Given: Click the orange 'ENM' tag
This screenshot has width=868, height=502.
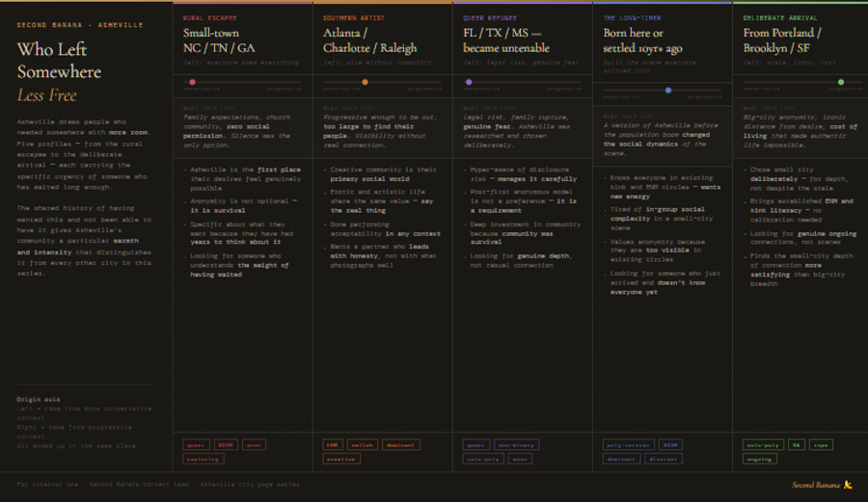Looking at the screenshot, I should 333,444.
